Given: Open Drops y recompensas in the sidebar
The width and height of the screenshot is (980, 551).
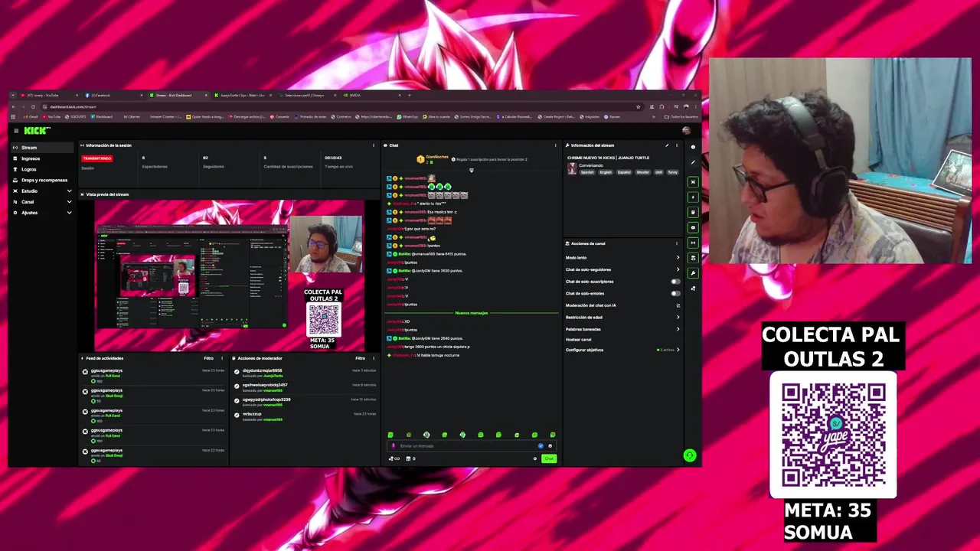Looking at the screenshot, I should pyautogui.click(x=42, y=180).
